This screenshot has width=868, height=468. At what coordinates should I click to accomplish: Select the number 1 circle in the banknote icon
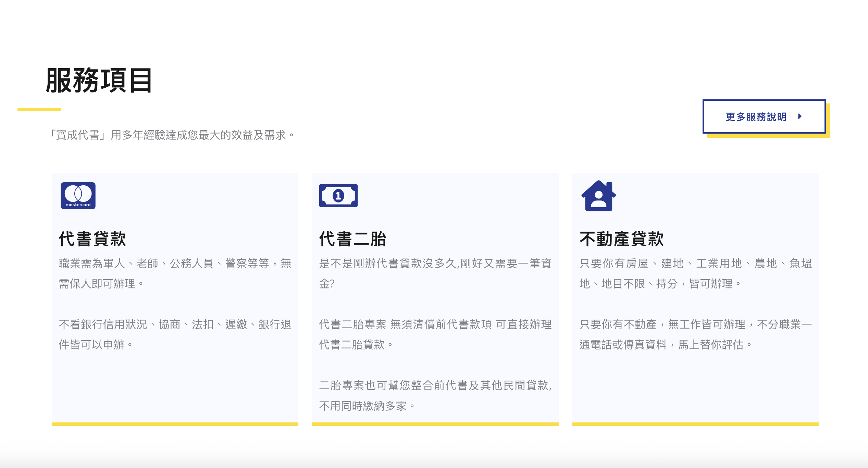[x=338, y=196]
